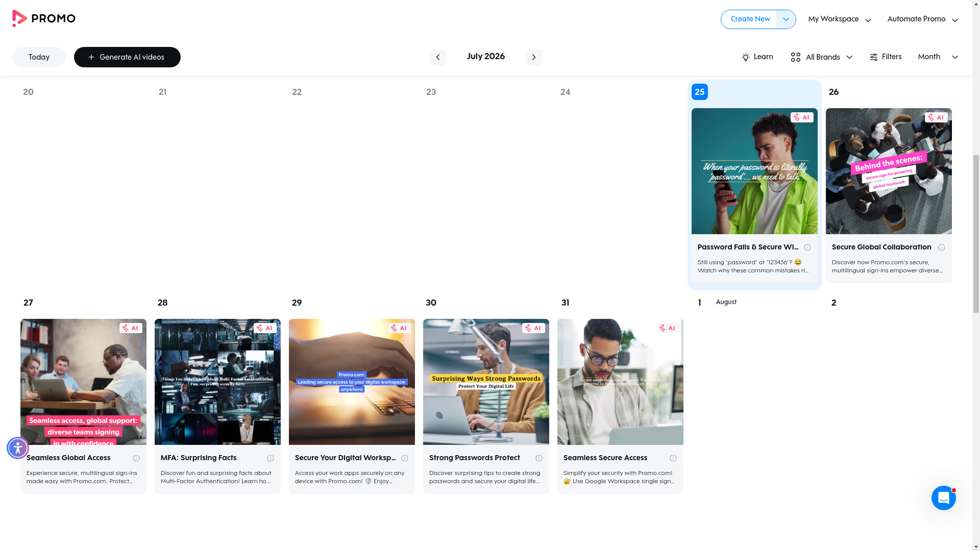Screen dimensions: 980x551
Task: Click AI badge on Strong Passwords Protect thumbnail
Action: tap(533, 328)
